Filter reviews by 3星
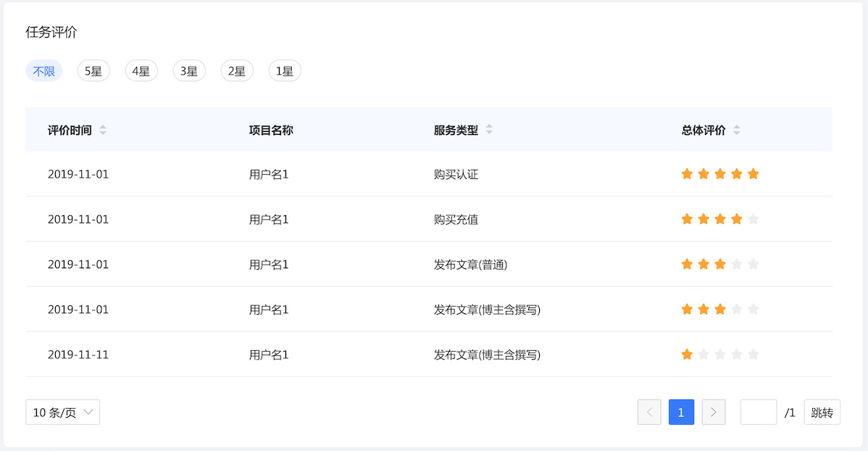 click(x=189, y=71)
